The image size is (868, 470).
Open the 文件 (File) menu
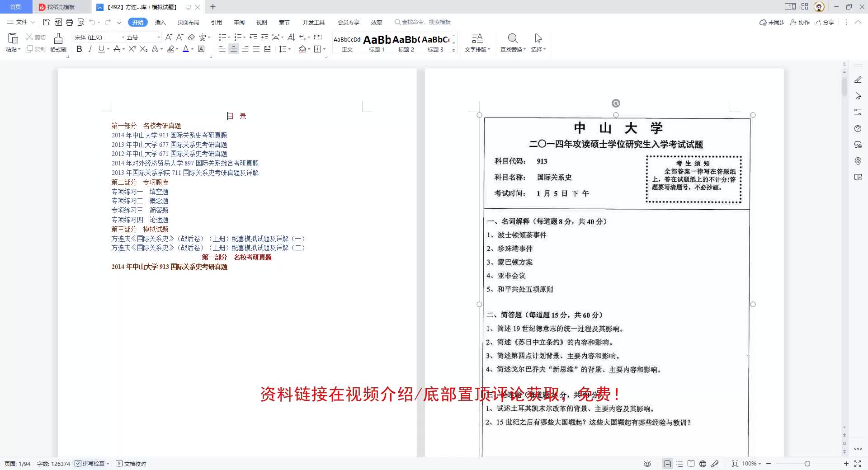pyautogui.click(x=21, y=22)
